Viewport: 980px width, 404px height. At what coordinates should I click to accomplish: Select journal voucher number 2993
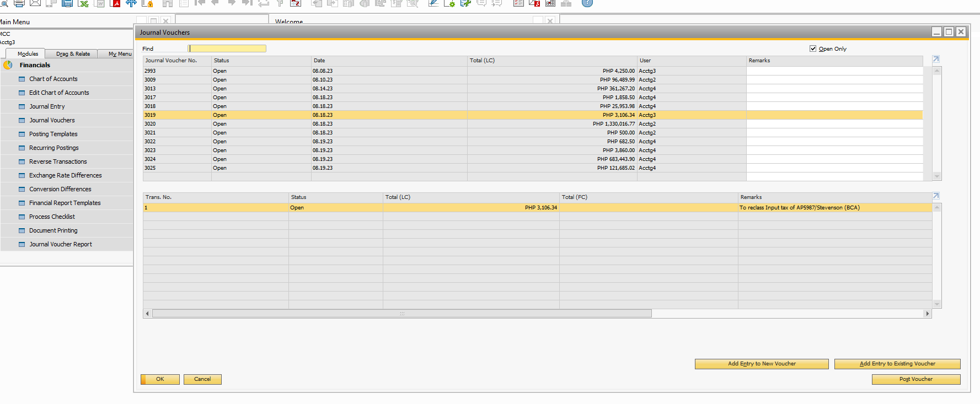tap(177, 71)
